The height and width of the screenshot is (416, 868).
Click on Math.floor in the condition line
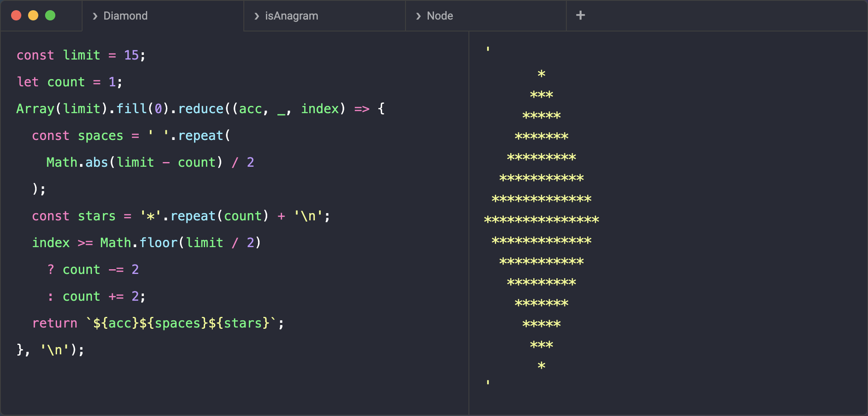[x=138, y=243]
